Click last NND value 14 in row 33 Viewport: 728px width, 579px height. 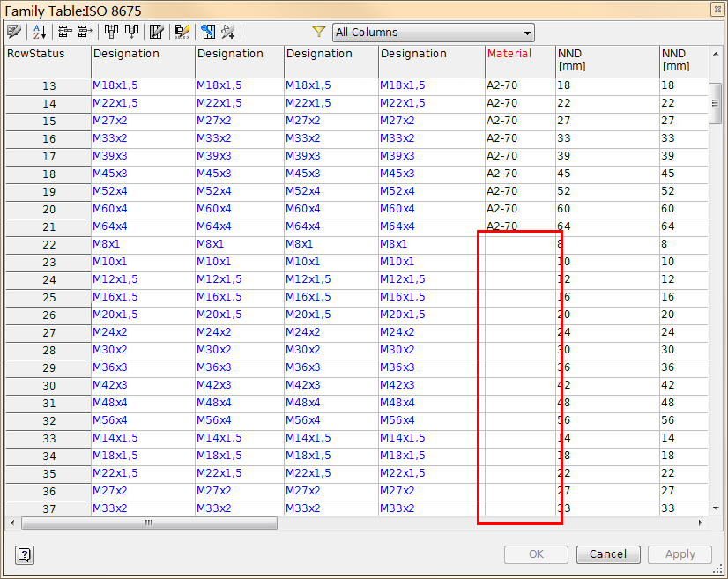pyautogui.click(x=683, y=438)
